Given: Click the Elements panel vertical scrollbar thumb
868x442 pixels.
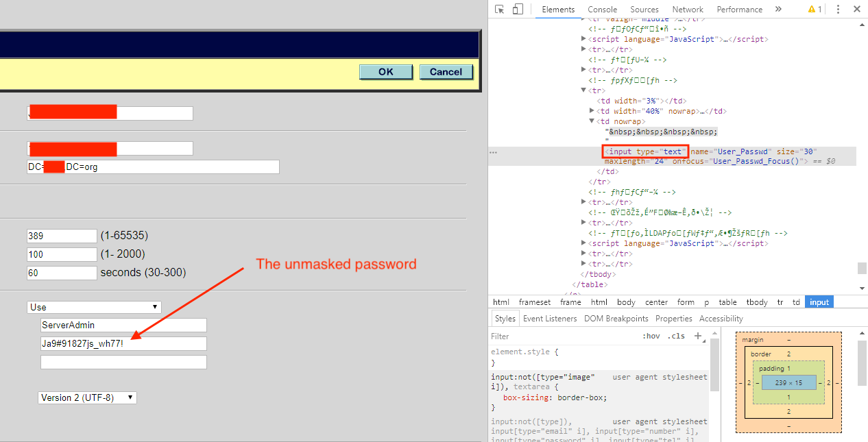Looking at the screenshot, I should pos(862,269).
